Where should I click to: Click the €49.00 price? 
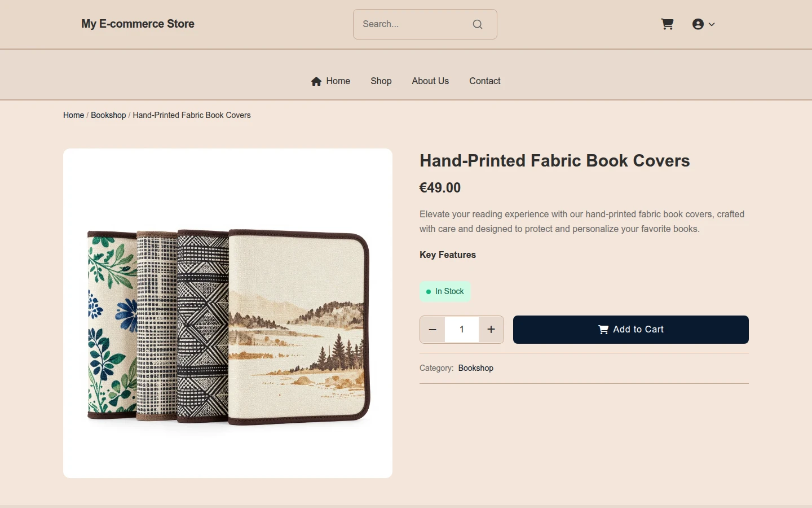tap(440, 188)
